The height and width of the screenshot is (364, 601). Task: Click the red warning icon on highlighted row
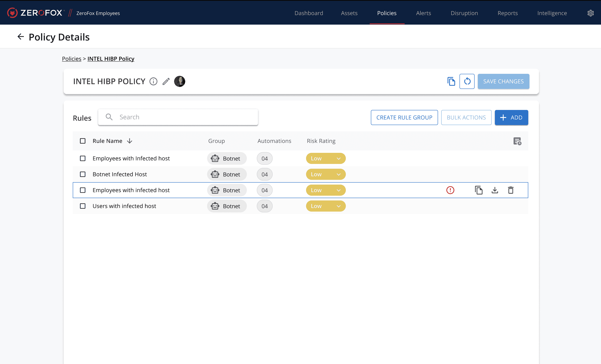click(x=450, y=190)
